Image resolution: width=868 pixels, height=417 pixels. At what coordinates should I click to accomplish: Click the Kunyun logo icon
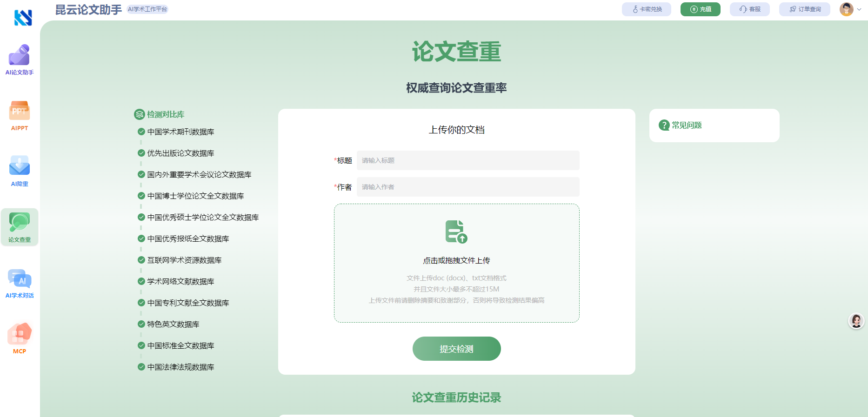coord(23,18)
